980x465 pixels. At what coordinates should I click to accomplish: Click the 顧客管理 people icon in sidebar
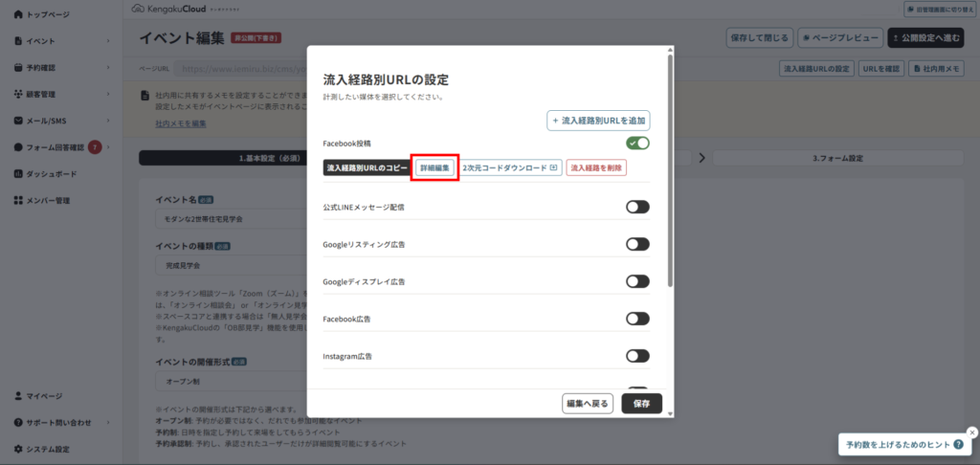(x=18, y=94)
